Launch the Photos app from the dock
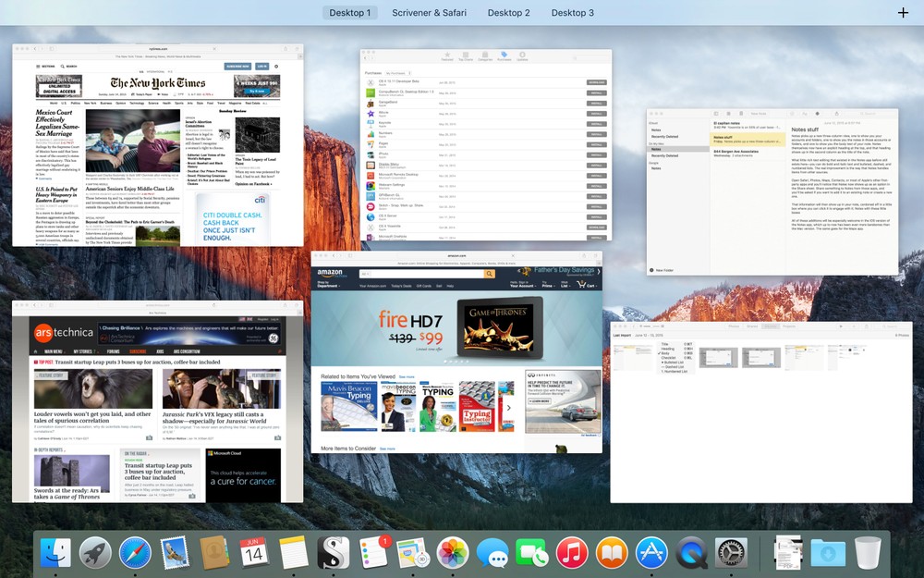 pos(453,553)
